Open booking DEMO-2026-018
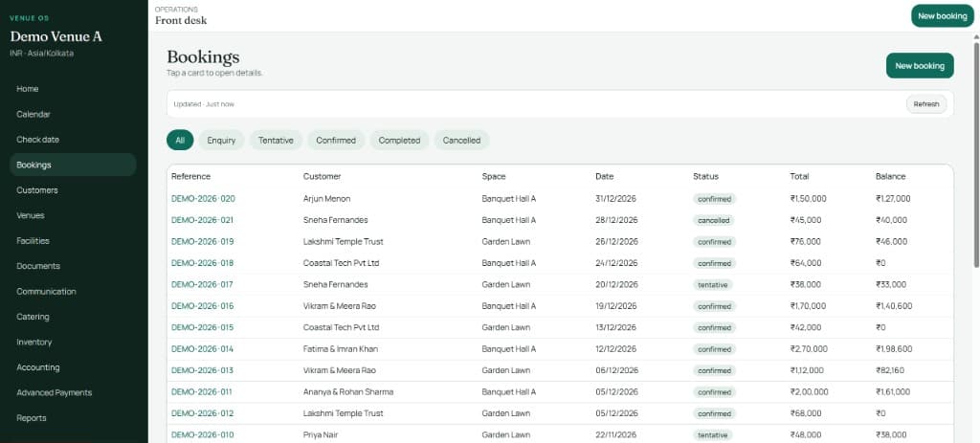Screen dimensions: 980x443 point(203,263)
